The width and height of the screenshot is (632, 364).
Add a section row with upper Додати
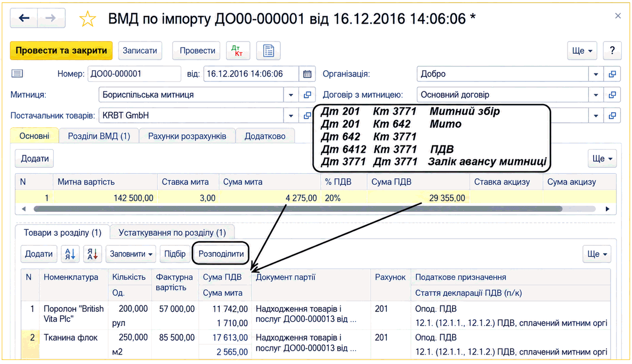35,159
